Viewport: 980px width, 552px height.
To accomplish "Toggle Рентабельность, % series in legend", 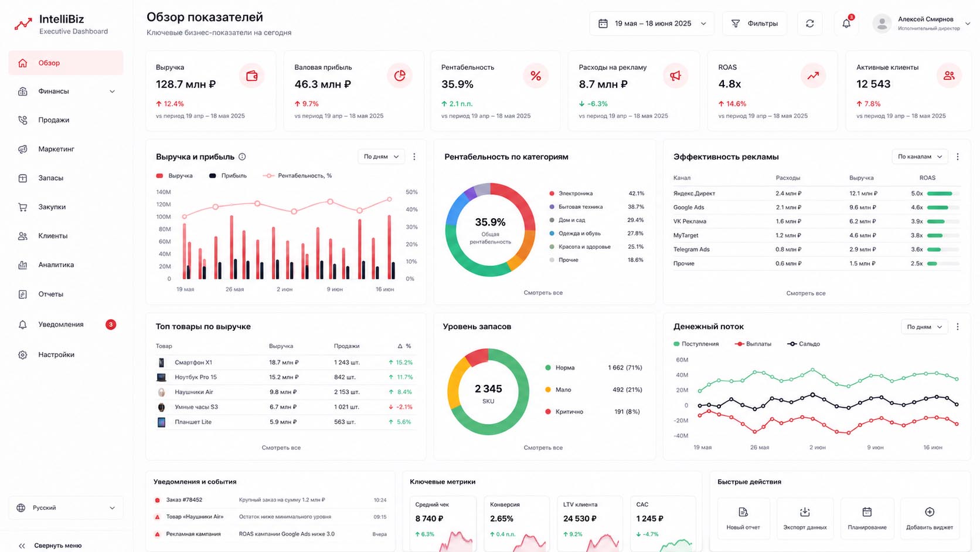I will [297, 175].
